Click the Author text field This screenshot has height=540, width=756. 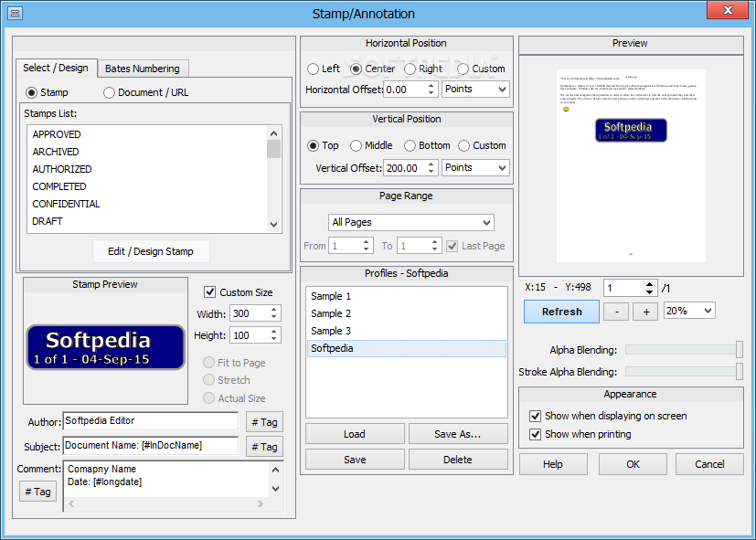click(x=151, y=421)
